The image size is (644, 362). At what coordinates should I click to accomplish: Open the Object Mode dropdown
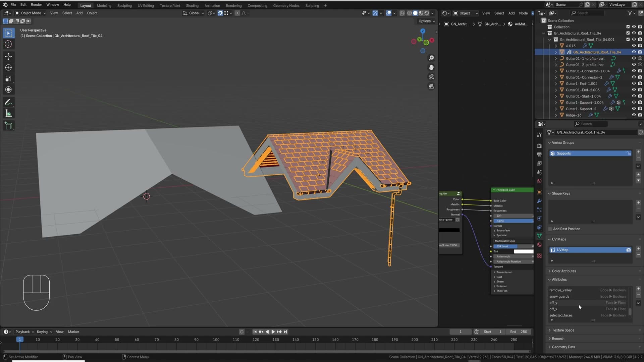click(x=31, y=13)
